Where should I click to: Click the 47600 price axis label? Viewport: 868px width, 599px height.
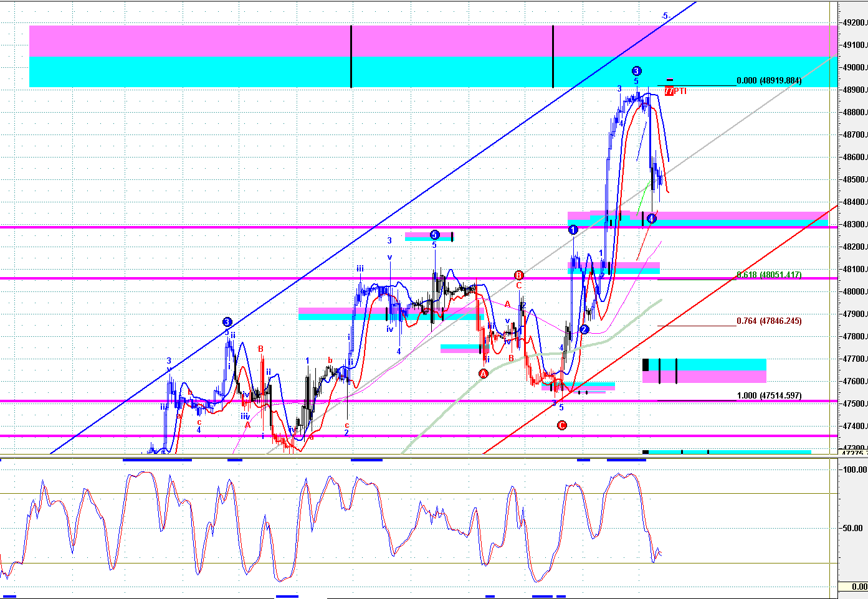(x=855, y=382)
